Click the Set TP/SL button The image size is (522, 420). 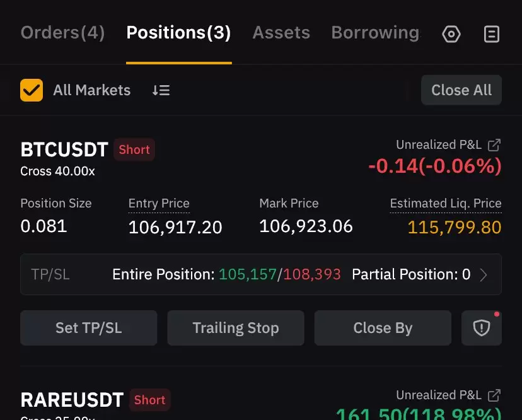coord(88,328)
